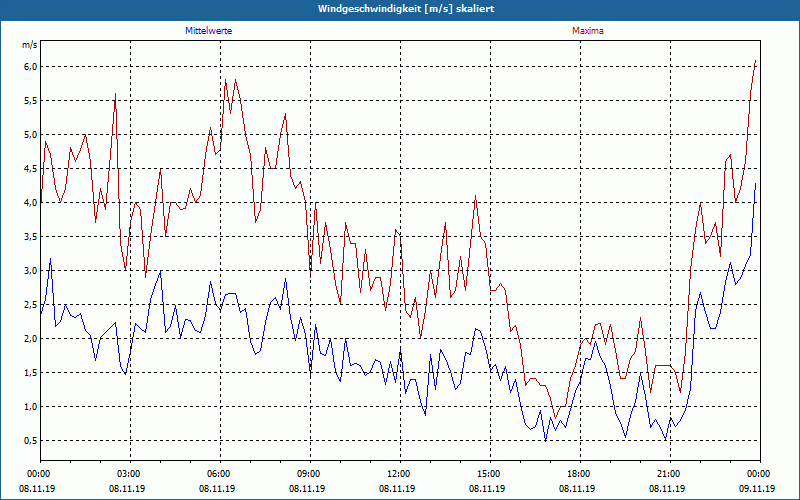Viewport: 800px width, 500px height.
Task: Select the blue 'Mittelwerte' legend label
Action: (x=209, y=31)
